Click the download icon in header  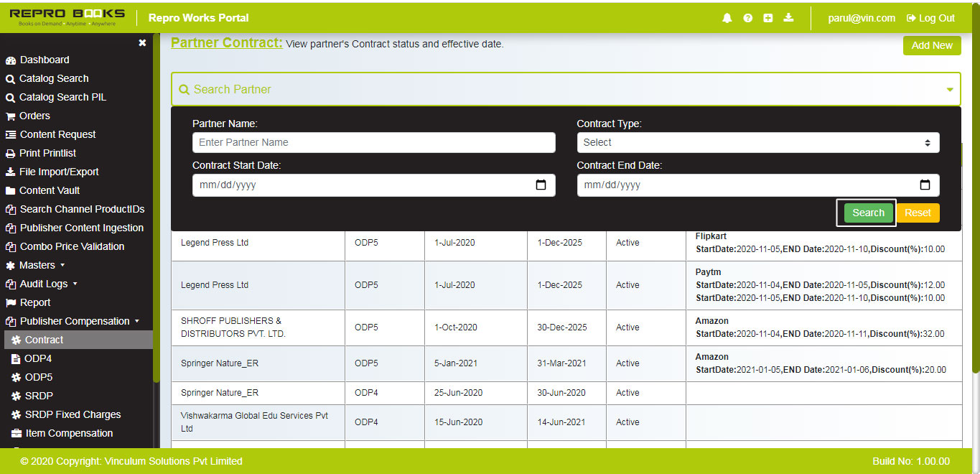(788, 18)
